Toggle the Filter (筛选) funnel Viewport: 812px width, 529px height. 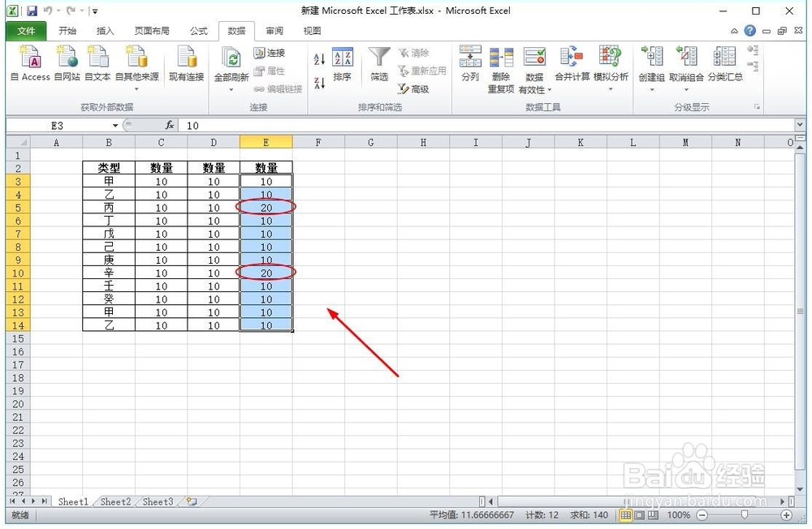(379, 63)
